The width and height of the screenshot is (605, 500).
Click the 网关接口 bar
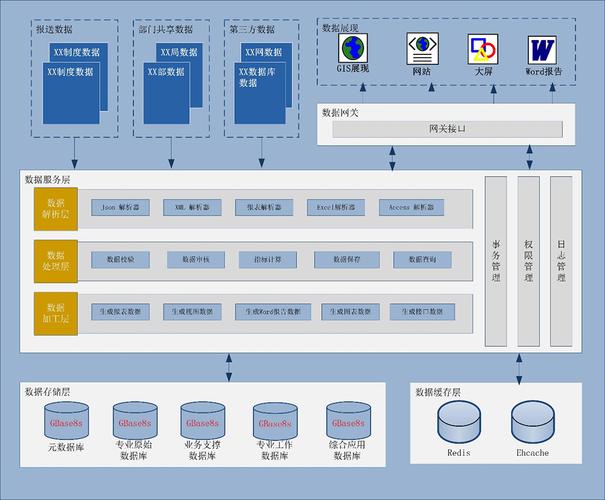pyautogui.click(x=448, y=129)
